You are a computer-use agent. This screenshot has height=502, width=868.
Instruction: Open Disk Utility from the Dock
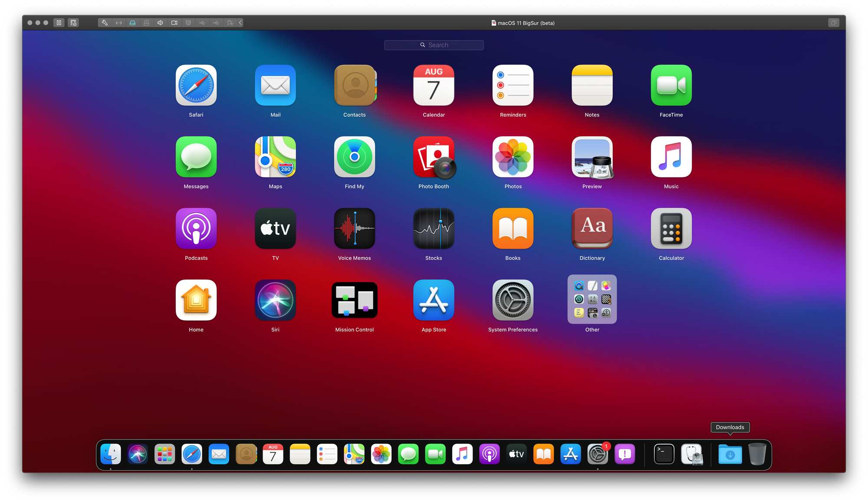click(691, 454)
